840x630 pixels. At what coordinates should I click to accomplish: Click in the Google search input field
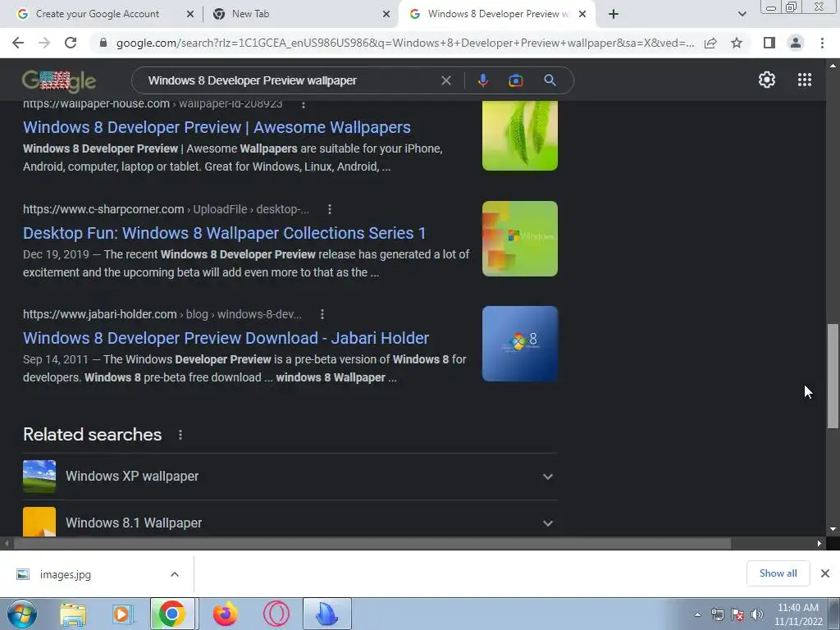290,80
